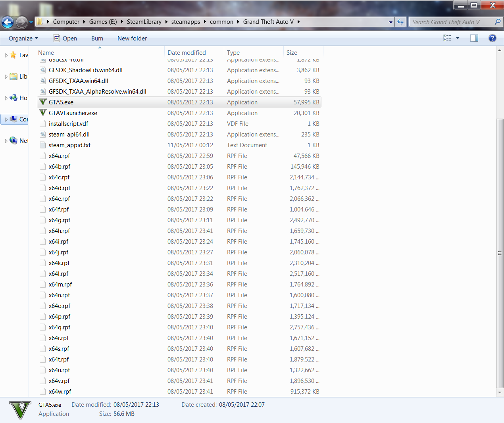Image resolution: width=504 pixels, height=423 pixels.
Task: Click the GFSDK_ShadowLib.win64.dll file icon
Action: (x=43, y=70)
